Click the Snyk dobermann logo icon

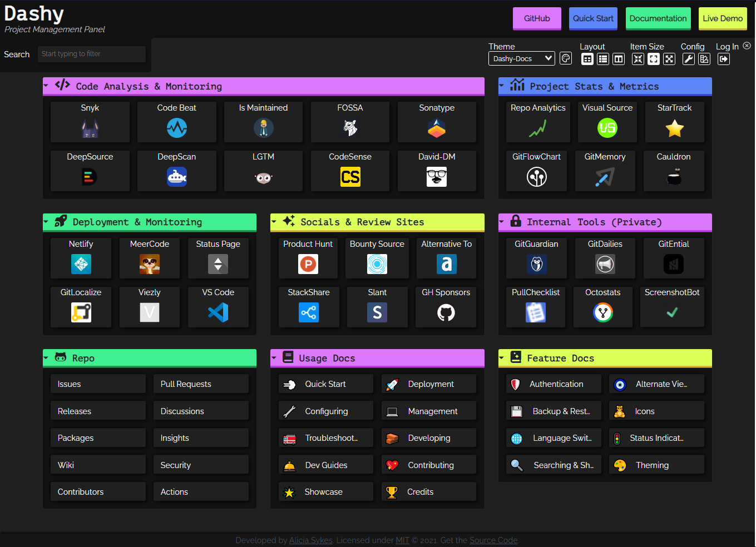pos(90,128)
